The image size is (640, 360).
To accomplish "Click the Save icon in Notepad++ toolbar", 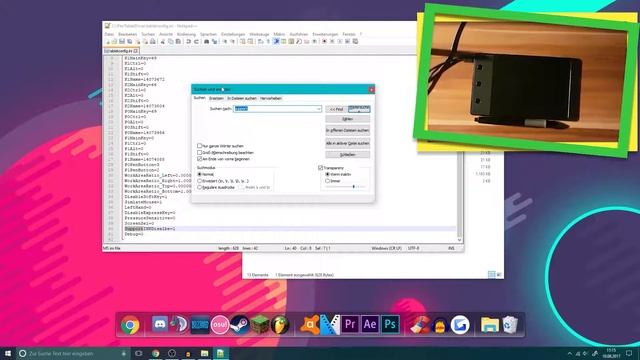I will [122, 42].
